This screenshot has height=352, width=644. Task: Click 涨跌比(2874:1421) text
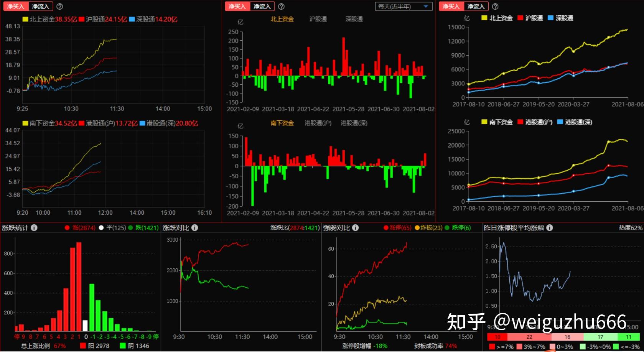pos(295,228)
